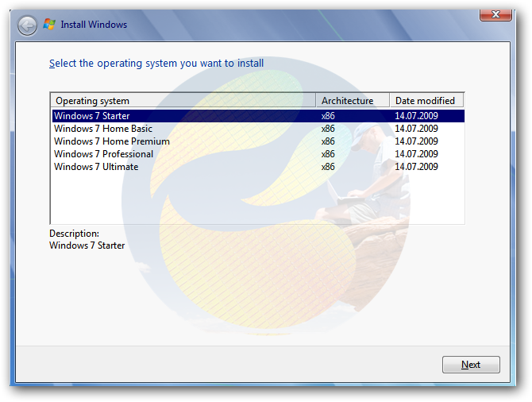Click date 14.07.2009 in Starter row
Viewport: 532px width, 402px height.
click(x=416, y=116)
